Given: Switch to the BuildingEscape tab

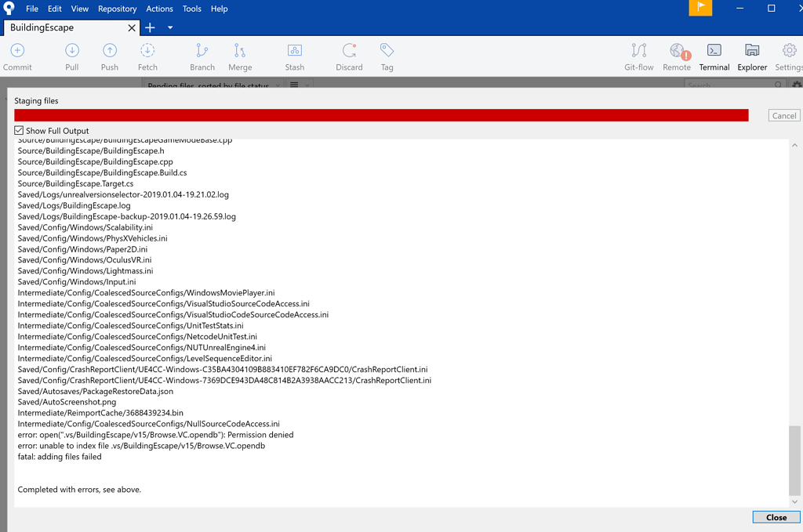Looking at the screenshot, I should point(63,27).
